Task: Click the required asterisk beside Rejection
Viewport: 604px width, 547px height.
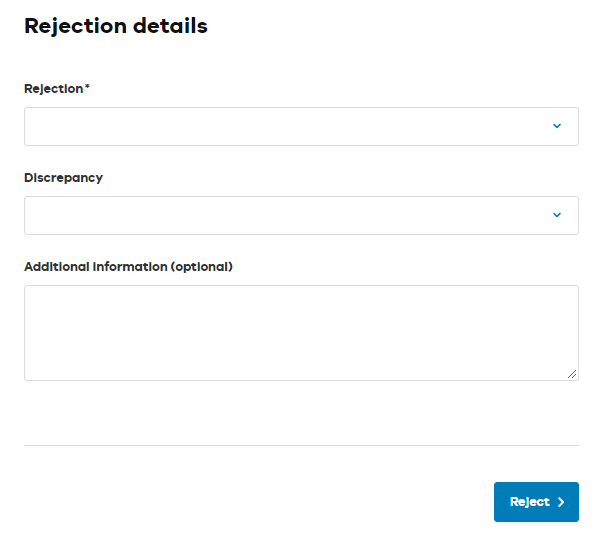Action: coord(87,88)
